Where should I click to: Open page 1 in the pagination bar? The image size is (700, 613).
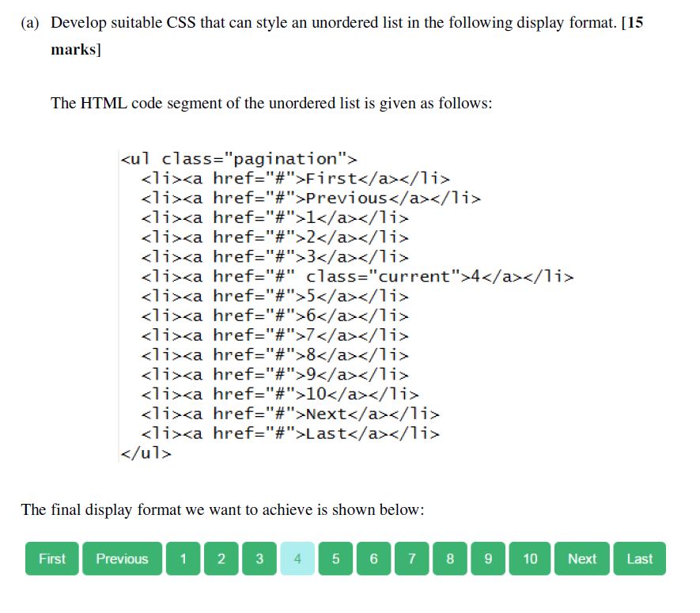(x=183, y=558)
